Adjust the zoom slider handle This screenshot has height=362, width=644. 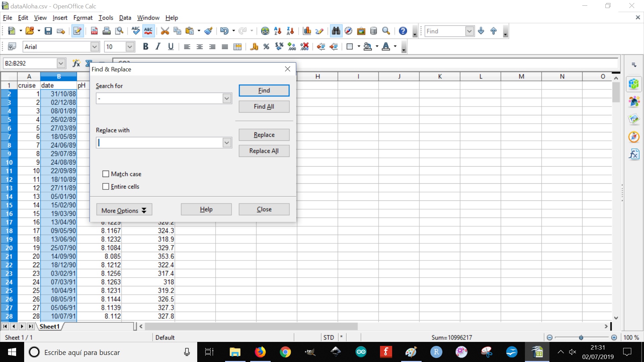(581, 338)
